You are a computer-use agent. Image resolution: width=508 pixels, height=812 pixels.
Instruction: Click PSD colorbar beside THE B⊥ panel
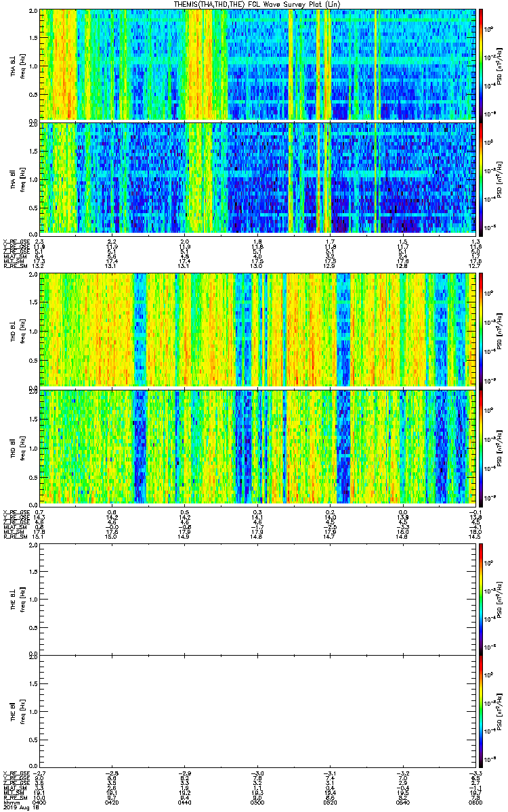[x=482, y=599]
